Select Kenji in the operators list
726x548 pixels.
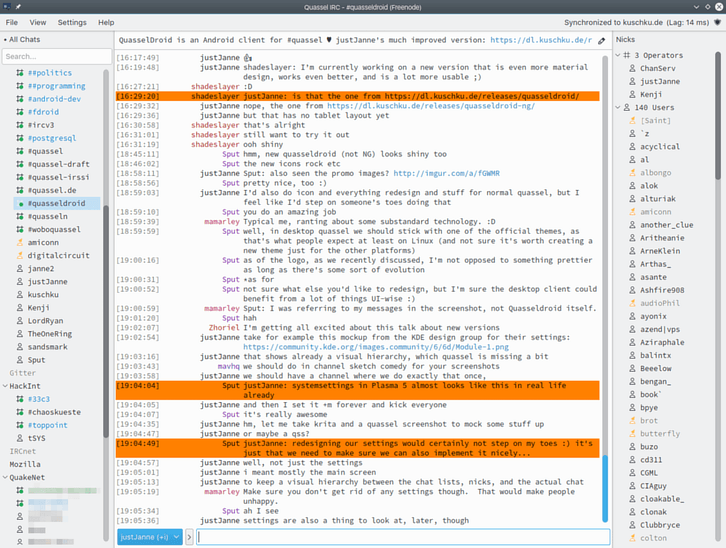(651, 94)
